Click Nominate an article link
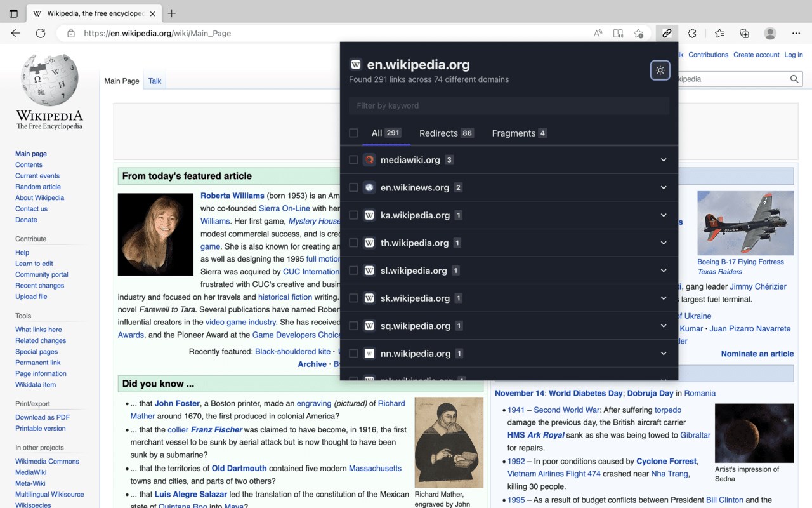Screen dimensions: 812x508 757,354
